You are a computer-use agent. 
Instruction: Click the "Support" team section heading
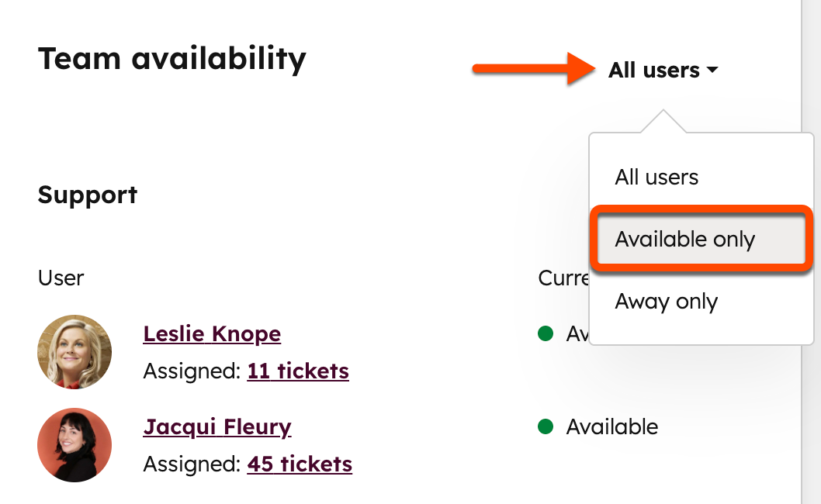(88, 195)
